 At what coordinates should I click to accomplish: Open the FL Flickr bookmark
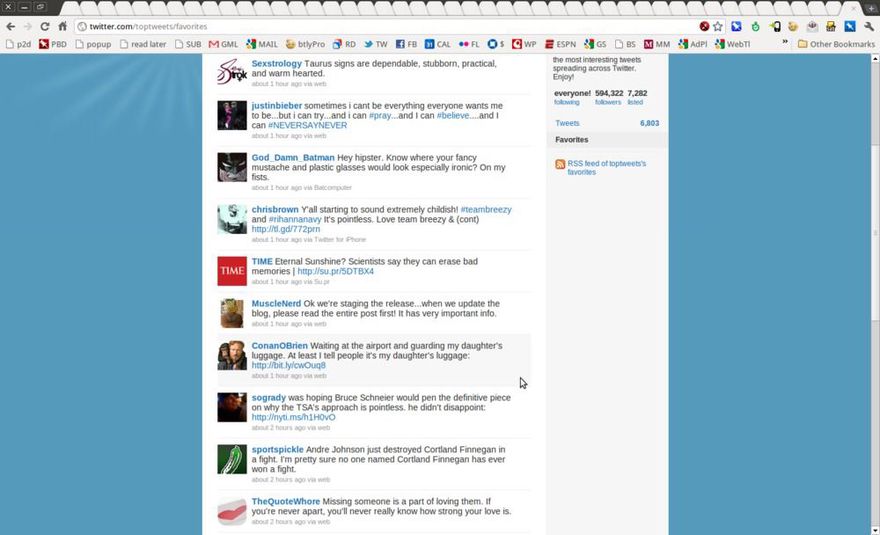coord(469,44)
